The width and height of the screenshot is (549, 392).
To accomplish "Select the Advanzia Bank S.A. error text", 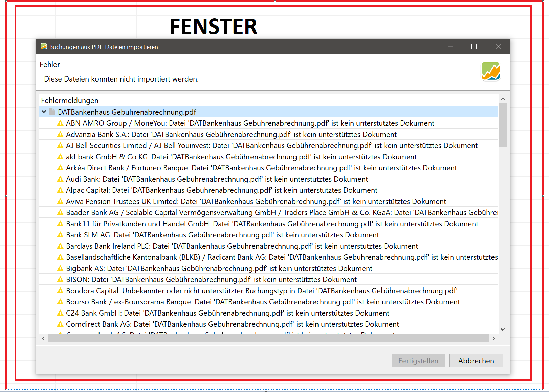I will point(231,134).
